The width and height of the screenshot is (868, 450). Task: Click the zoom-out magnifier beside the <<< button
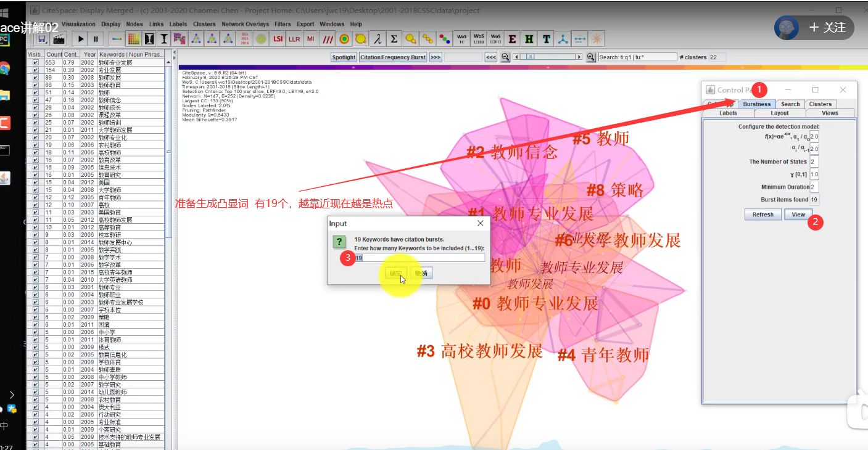coord(505,57)
